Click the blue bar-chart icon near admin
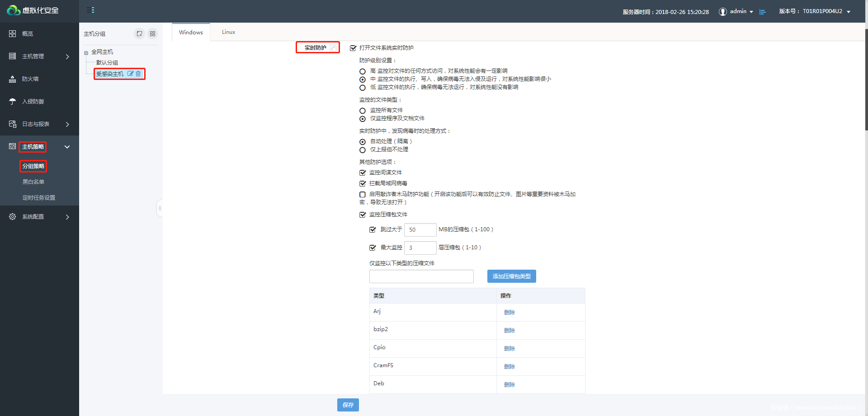Screen dimensions: 868x416 tap(763, 12)
